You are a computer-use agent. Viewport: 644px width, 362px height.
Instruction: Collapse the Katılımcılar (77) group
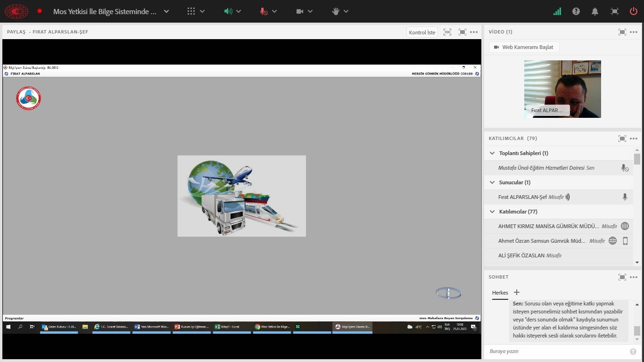pyautogui.click(x=492, y=212)
